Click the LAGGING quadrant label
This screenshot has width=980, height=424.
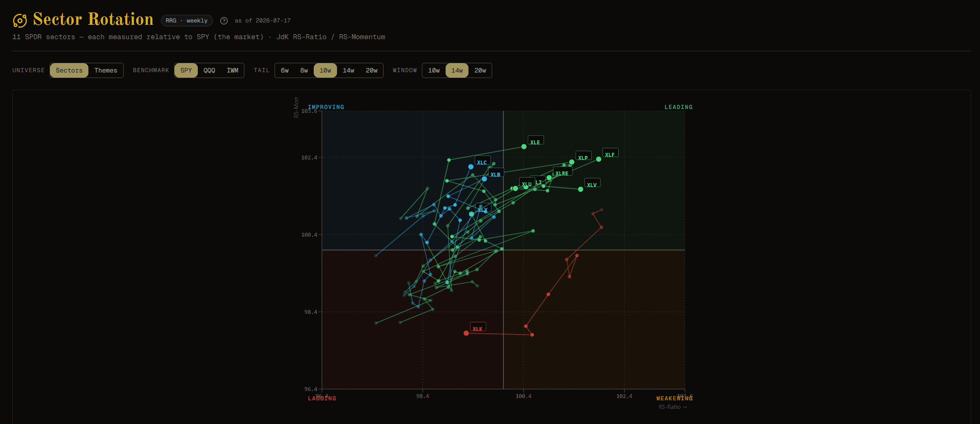(x=322, y=398)
